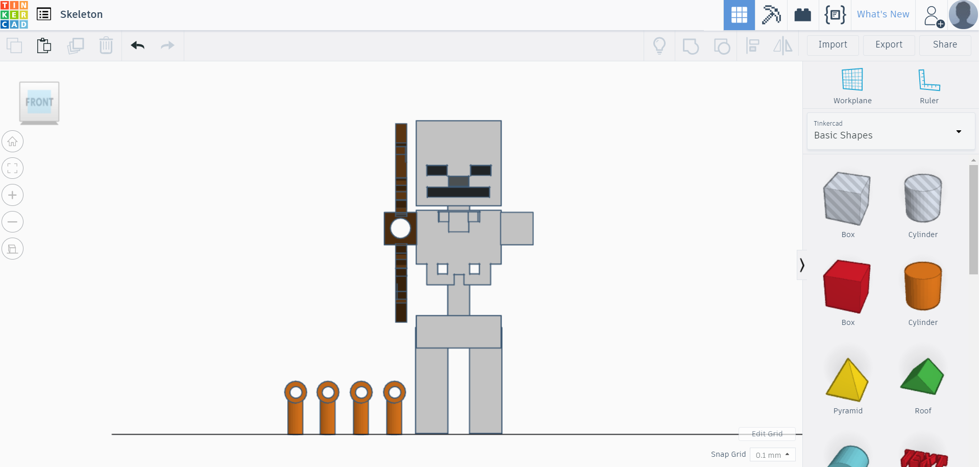The width and height of the screenshot is (980, 467).
Task: Toggle visibility of hidden objects via lightbulb
Action: [x=659, y=45]
